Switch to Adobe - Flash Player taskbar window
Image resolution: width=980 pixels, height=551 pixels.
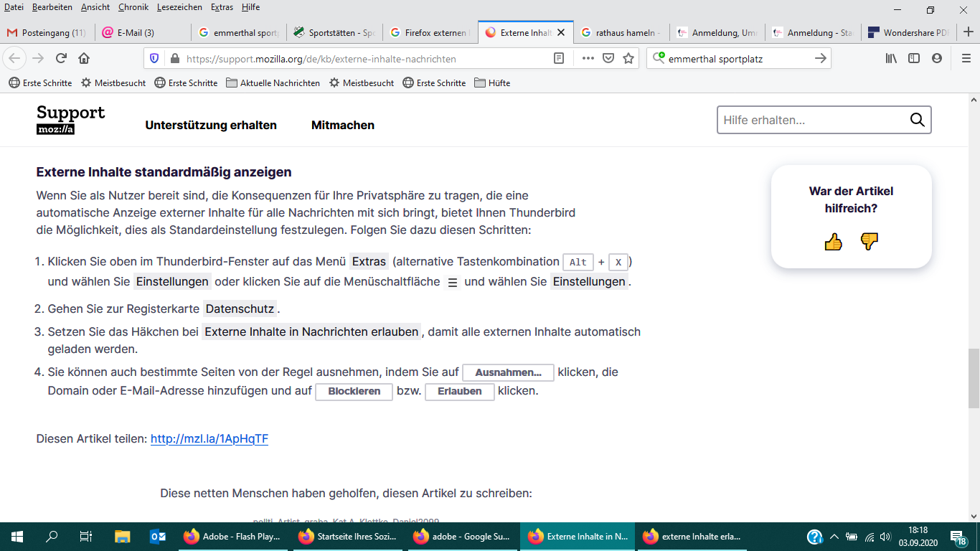(234, 537)
